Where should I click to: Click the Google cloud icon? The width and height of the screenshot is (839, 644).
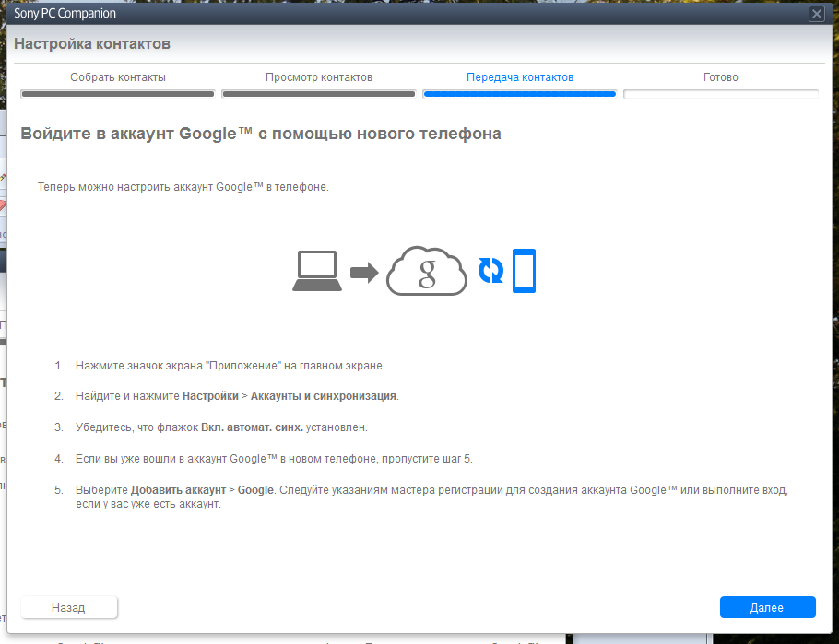(427, 271)
